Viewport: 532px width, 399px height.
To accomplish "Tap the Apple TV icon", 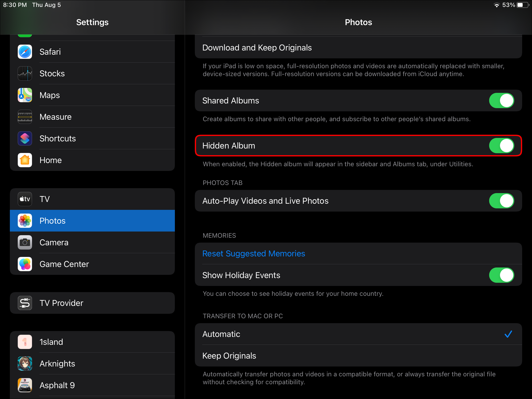I will pyautogui.click(x=25, y=199).
